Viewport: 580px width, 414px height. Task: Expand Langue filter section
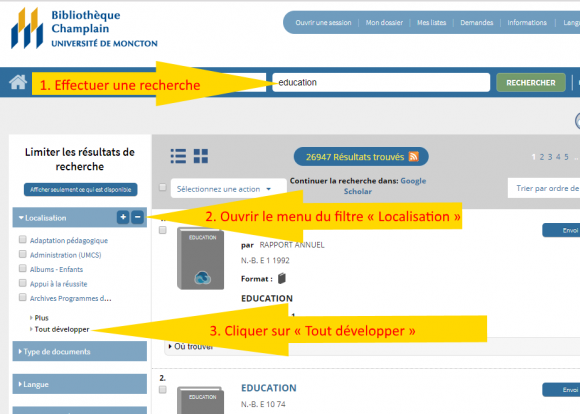[80, 384]
